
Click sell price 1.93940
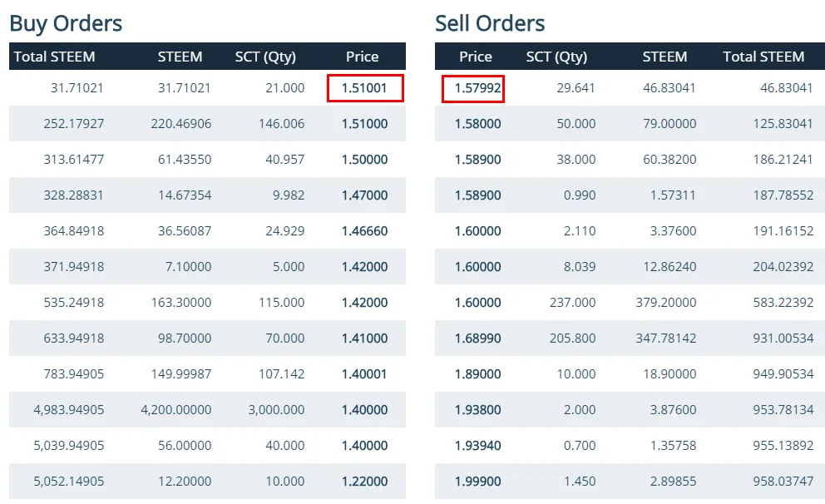click(477, 446)
